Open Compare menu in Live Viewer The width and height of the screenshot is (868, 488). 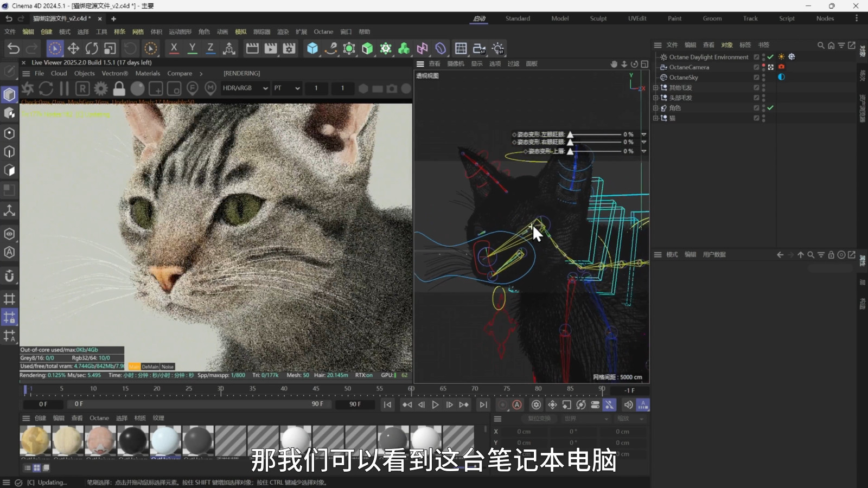(180, 73)
